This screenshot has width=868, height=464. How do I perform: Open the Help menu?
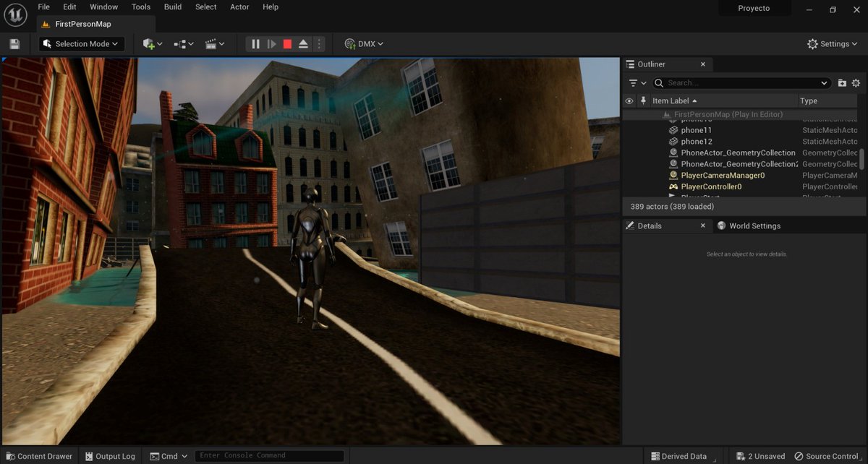(271, 7)
